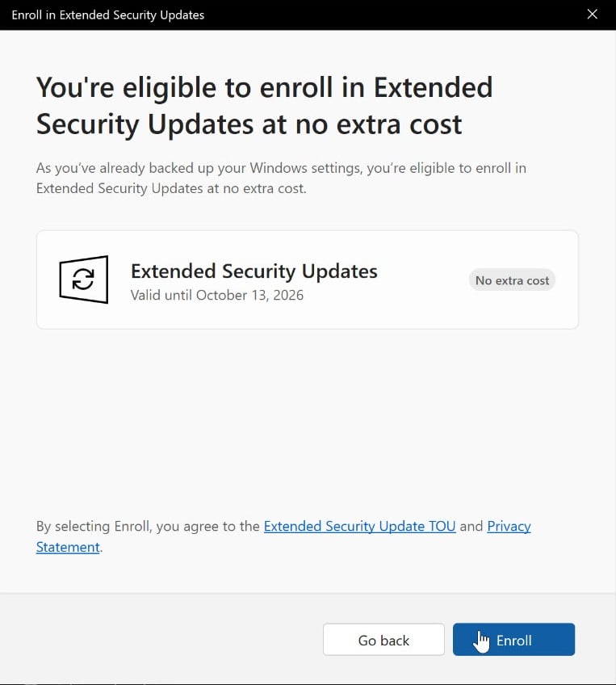
Task: Click the dialog title bar caption
Action: [108, 15]
